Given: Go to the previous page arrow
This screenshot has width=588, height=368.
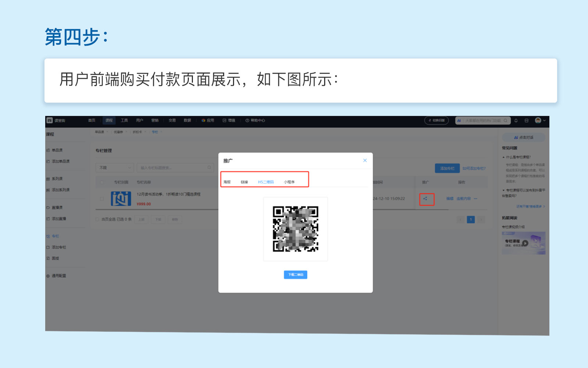Looking at the screenshot, I should click(x=460, y=220).
